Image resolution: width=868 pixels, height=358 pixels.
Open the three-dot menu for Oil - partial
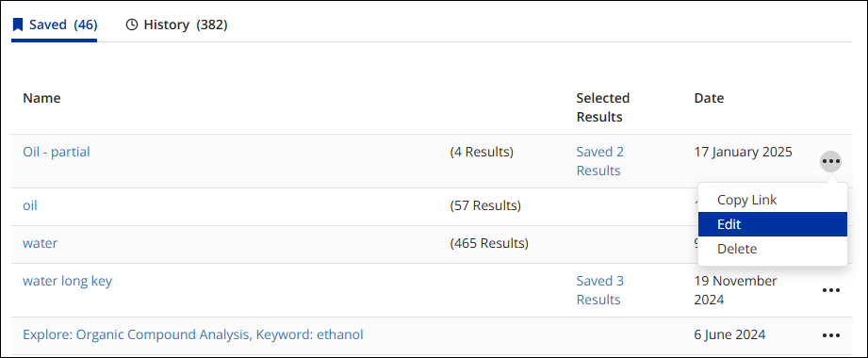point(831,161)
